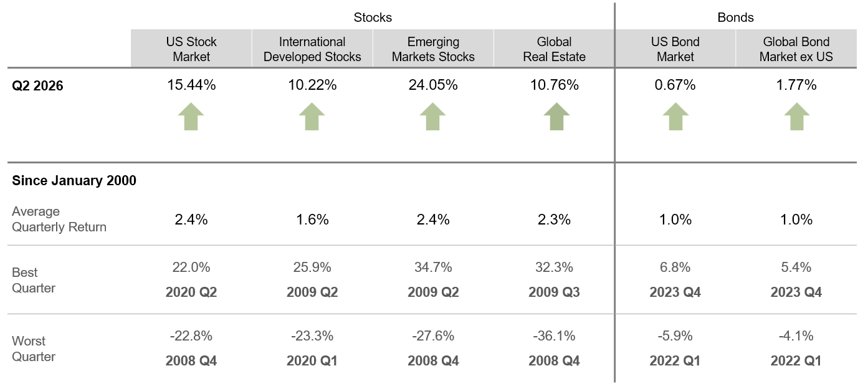Click the darker arrow under Global Real Estate
Viewport: 868px width, 391px height.
tap(554, 117)
